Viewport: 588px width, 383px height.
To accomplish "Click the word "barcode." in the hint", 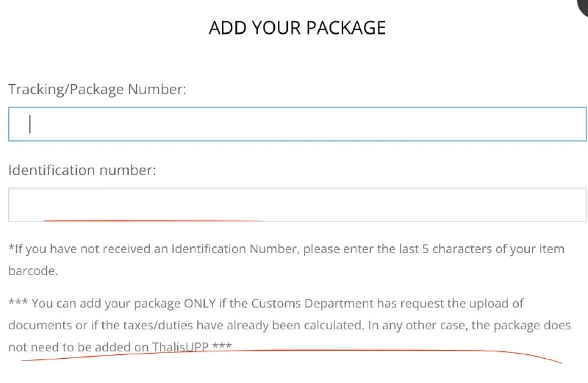I will pos(32,271).
